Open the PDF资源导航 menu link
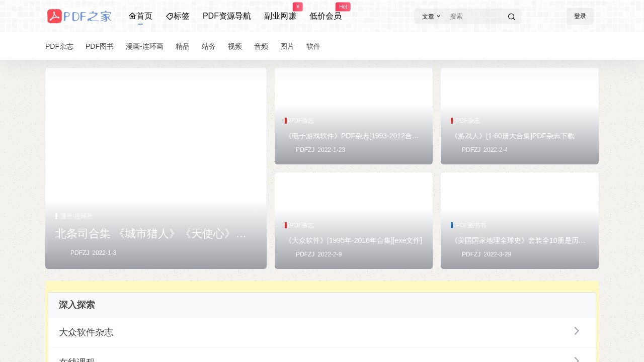Viewport: 644px width, 362px height. pos(226,16)
